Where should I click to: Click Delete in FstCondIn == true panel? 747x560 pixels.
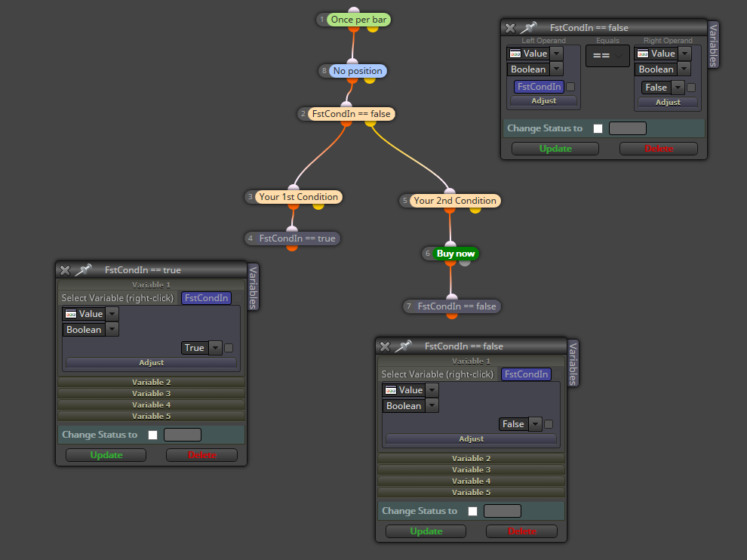pos(202,455)
